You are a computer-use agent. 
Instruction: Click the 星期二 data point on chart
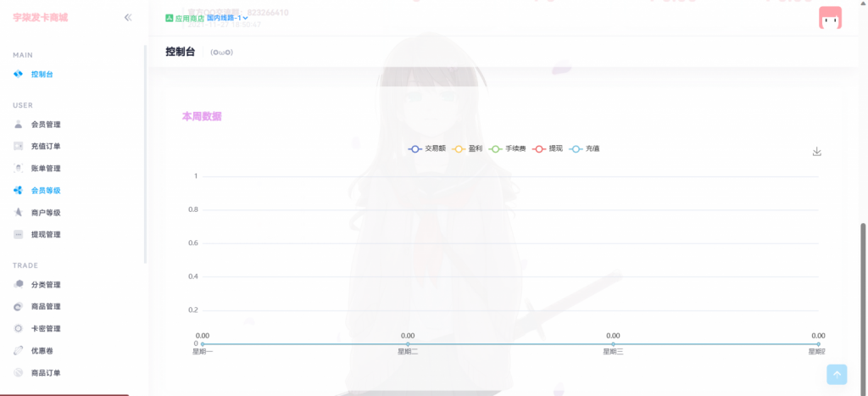coord(408,343)
